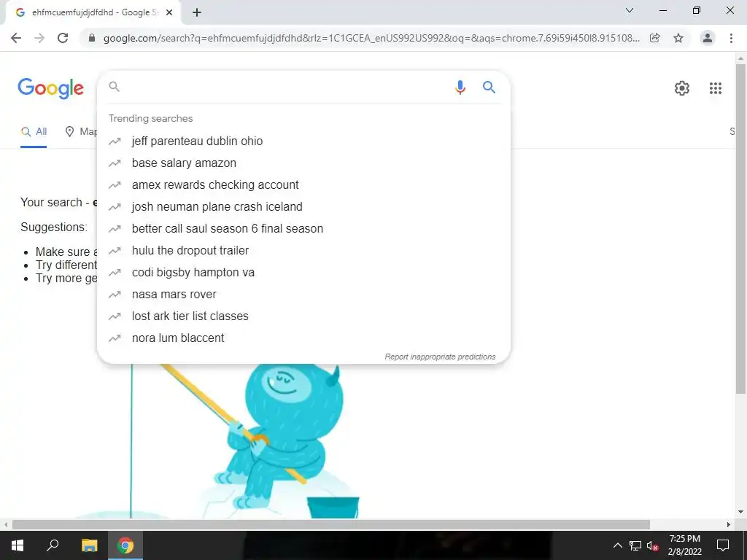Open Chrome's three-dot menu
This screenshot has height=560, width=747.
[731, 38]
